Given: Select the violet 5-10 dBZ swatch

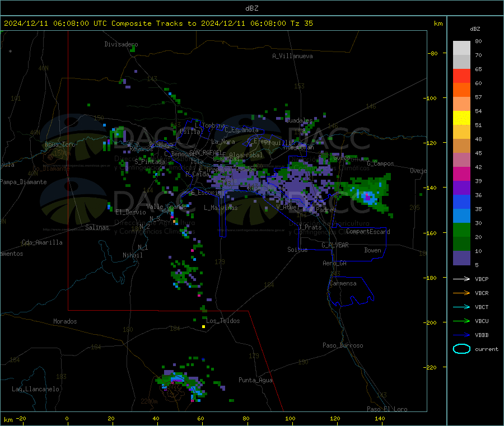Looking at the screenshot, I should tap(461, 258).
